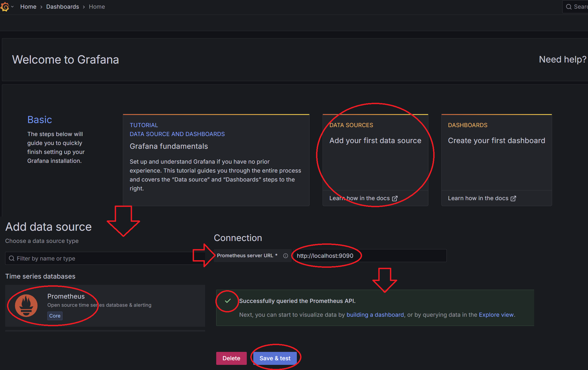The height and width of the screenshot is (370, 588).
Task: Open the Explore view link
Action: click(496, 315)
